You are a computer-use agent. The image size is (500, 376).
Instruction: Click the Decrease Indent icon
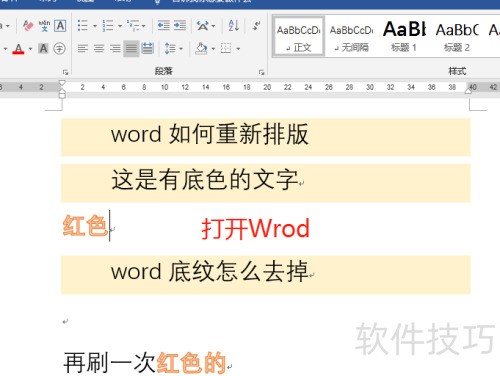(164, 26)
